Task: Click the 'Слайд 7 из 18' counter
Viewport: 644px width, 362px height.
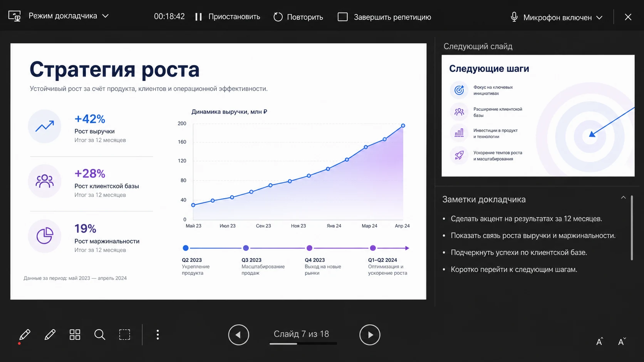Action: [301, 334]
